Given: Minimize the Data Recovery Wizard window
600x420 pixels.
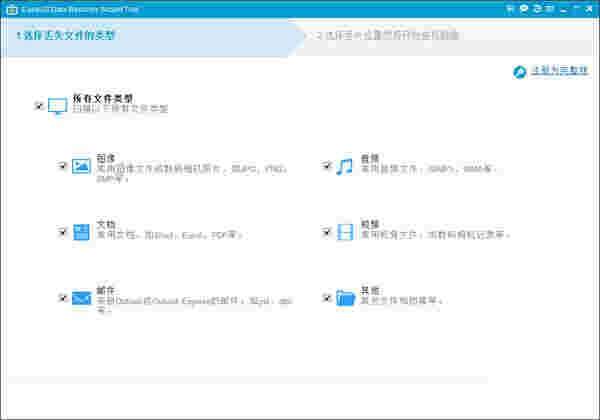Looking at the screenshot, I should [x=563, y=10].
